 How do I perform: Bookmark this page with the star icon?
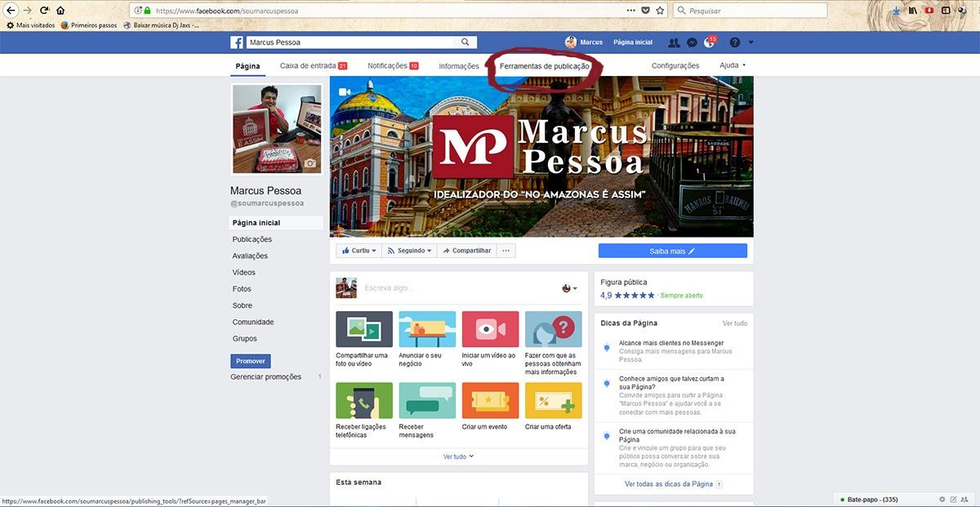coord(659,11)
